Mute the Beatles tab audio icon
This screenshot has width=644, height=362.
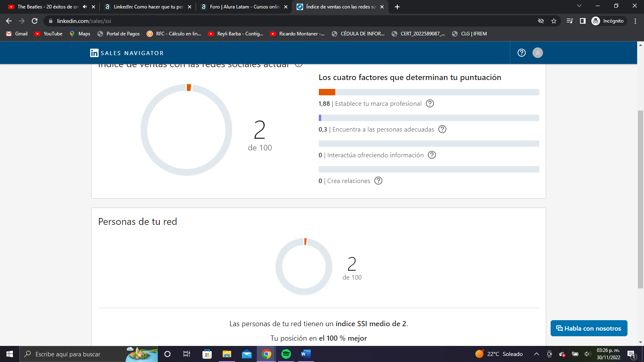85,7
